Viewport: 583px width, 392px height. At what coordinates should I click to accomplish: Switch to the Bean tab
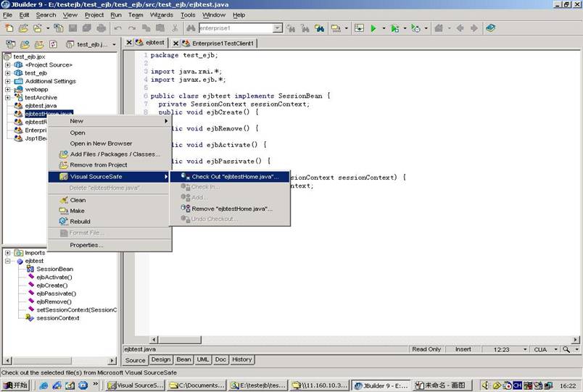pos(183,359)
